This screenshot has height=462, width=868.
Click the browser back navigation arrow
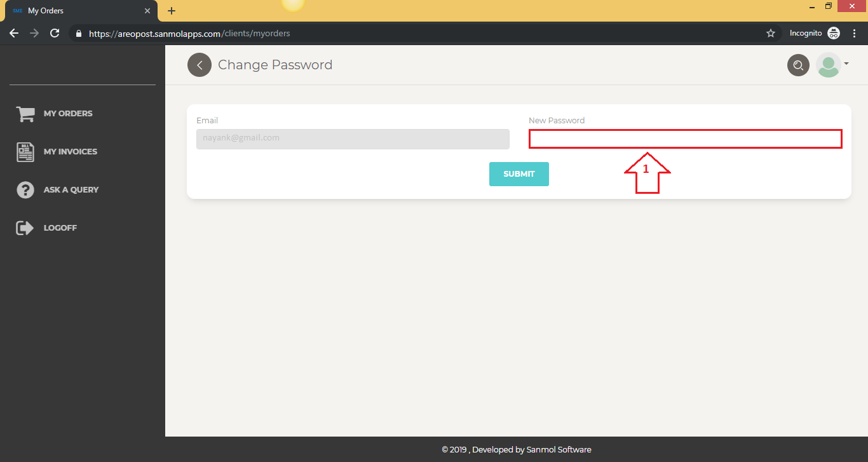click(x=14, y=33)
